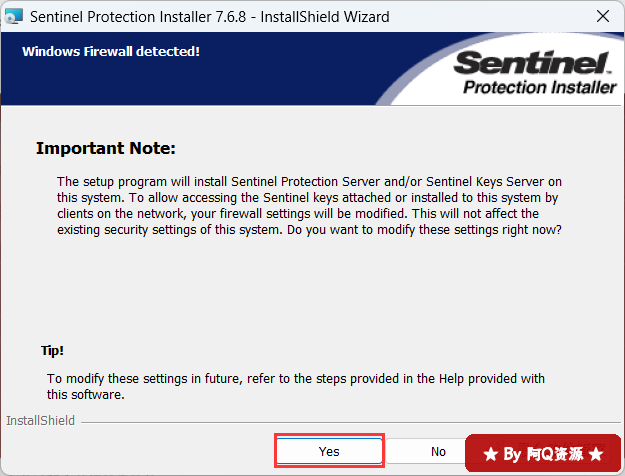Click the tip paragraph about Help steps
625x476 pixels.
[295, 386]
